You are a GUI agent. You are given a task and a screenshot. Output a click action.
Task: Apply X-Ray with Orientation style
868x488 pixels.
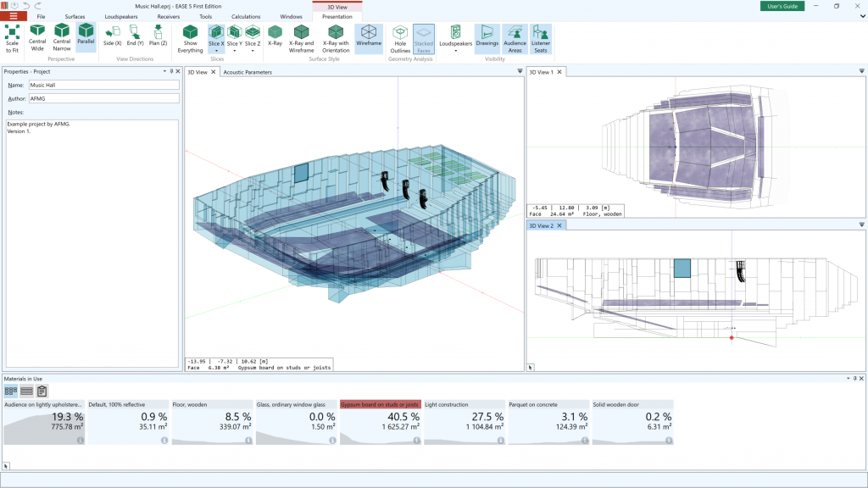(x=336, y=38)
